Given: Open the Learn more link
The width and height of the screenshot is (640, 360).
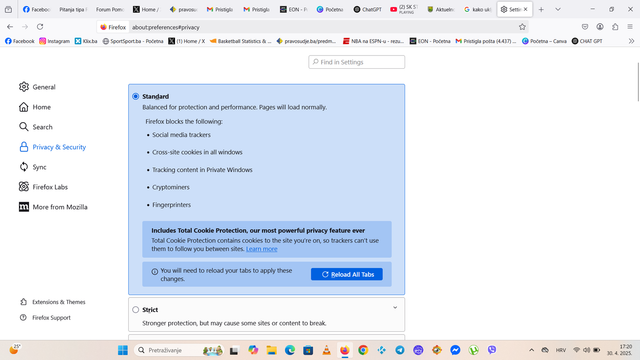Looking at the screenshot, I should point(262,249).
